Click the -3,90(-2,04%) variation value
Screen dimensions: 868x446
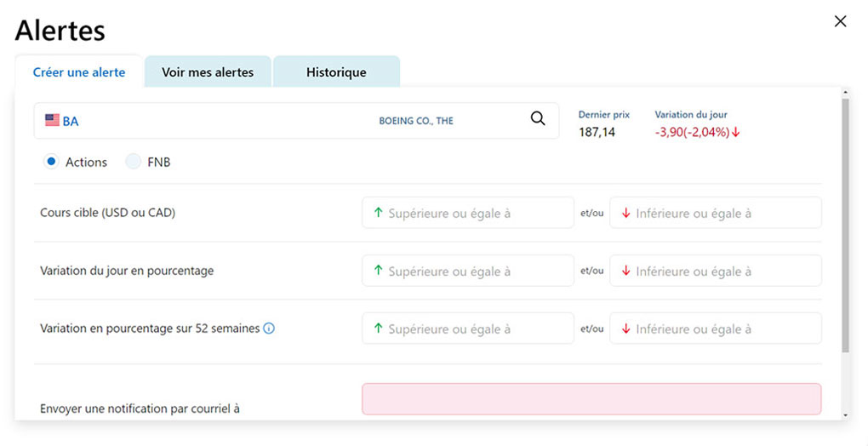(698, 132)
